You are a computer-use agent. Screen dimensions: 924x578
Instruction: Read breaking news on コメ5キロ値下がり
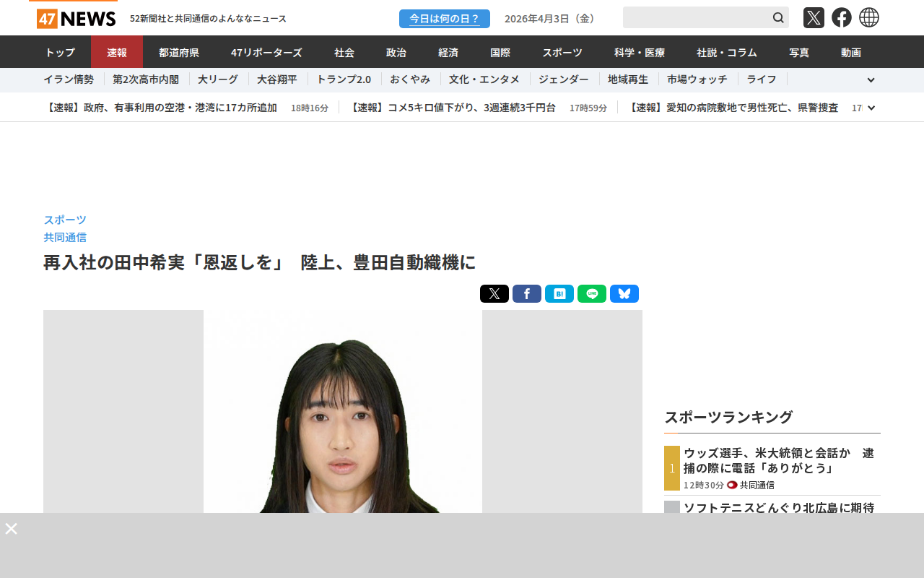[x=451, y=108]
